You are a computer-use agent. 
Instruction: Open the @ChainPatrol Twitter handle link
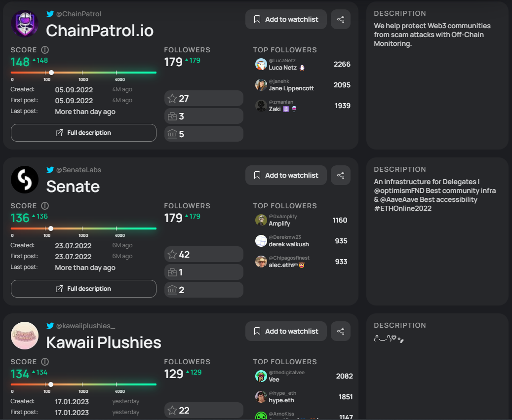tap(79, 14)
